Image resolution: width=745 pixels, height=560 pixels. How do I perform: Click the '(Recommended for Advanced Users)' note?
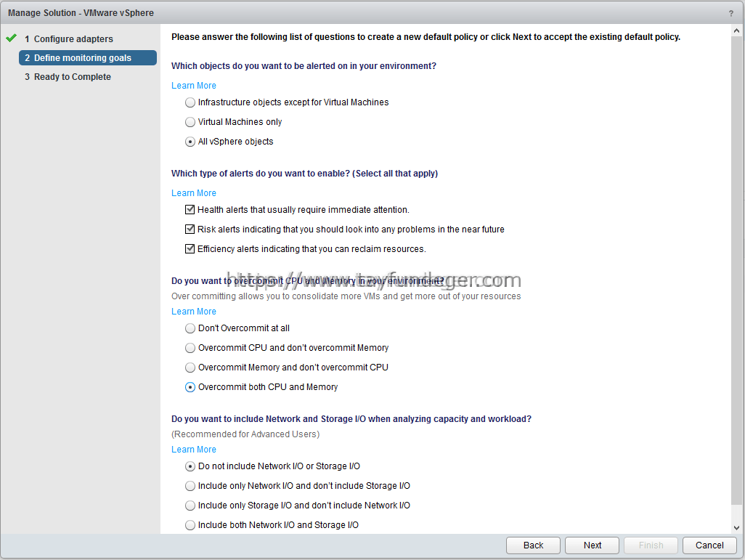coord(245,434)
